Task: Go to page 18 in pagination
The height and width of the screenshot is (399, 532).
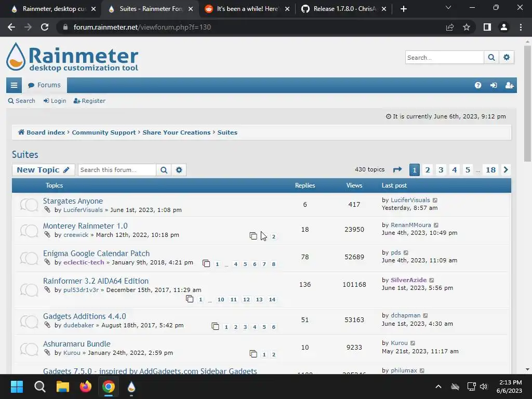Action: pos(490,170)
